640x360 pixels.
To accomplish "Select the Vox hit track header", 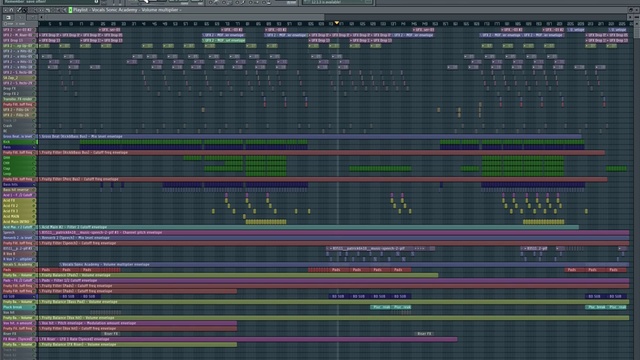I will click(x=18, y=312).
